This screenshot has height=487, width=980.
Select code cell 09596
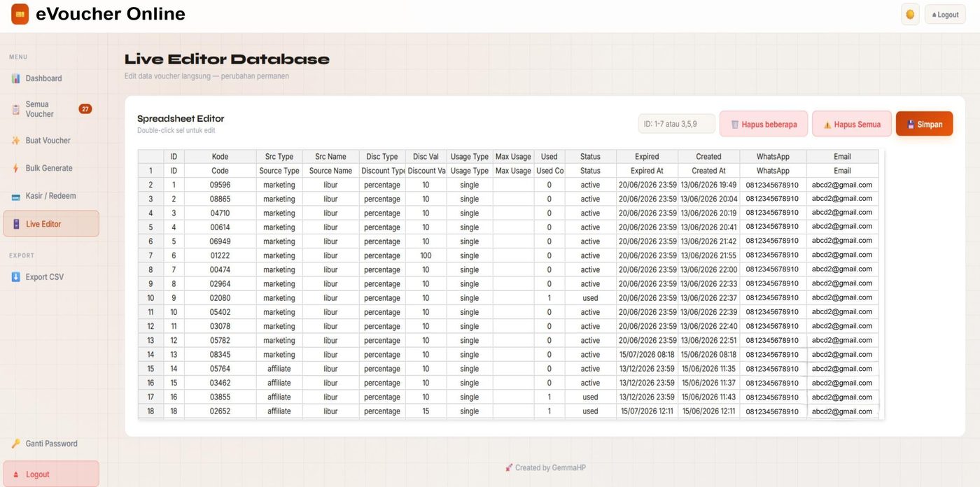[x=220, y=185]
